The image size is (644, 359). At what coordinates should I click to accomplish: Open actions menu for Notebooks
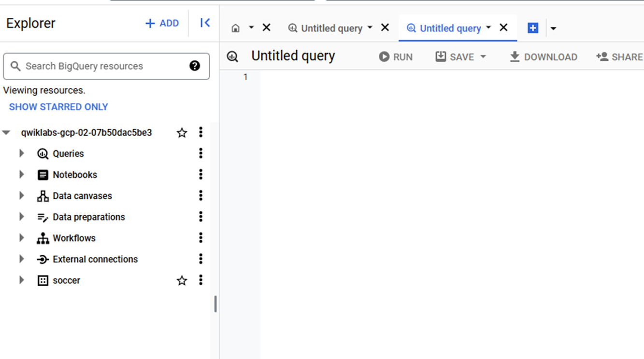click(x=201, y=175)
